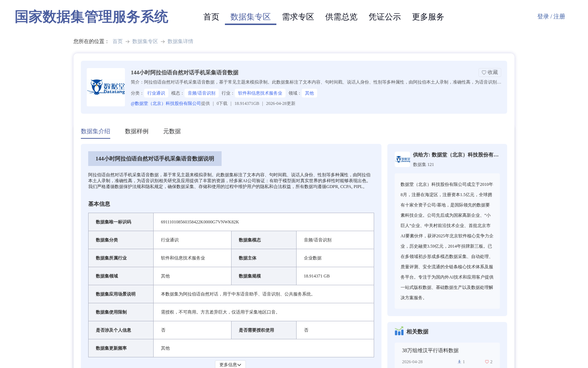
Task: Click 登录 / 注册 link
Action: click(x=551, y=17)
